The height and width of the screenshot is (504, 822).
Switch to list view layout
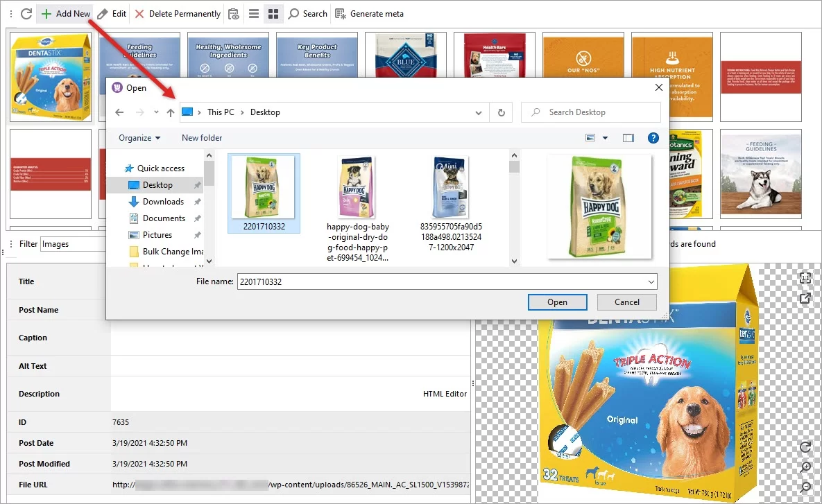pyautogui.click(x=254, y=13)
